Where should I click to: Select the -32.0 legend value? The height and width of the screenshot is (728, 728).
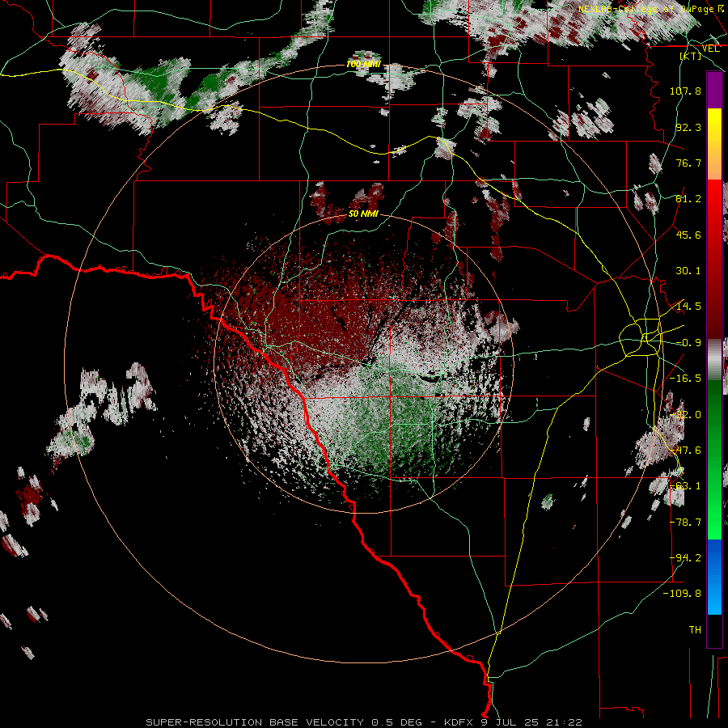(x=685, y=415)
